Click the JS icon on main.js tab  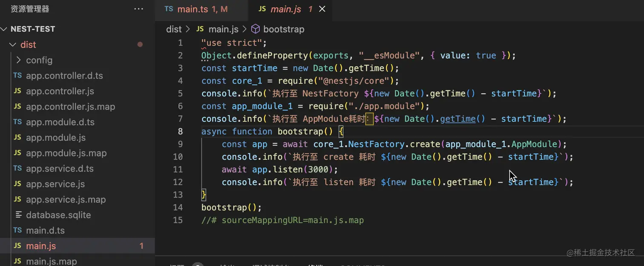point(262,9)
